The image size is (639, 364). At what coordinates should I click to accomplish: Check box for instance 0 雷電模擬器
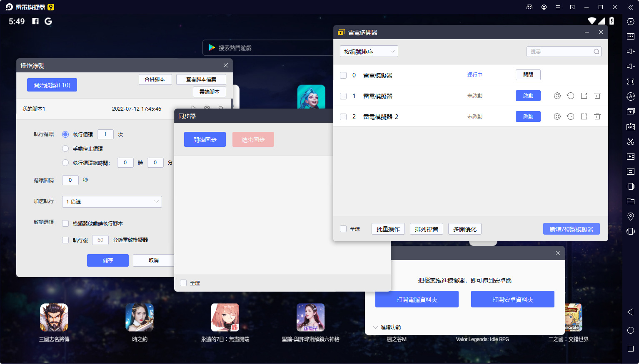click(343, 75)
